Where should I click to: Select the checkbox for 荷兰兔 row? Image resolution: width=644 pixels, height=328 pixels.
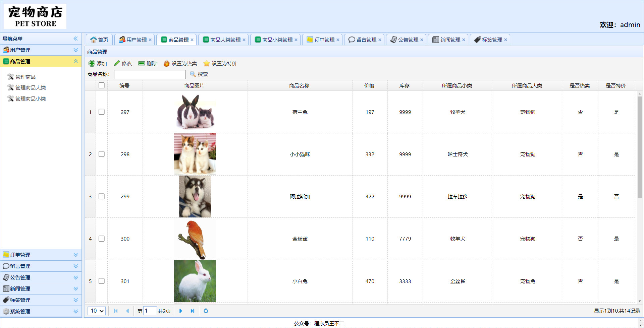point(102,112)
